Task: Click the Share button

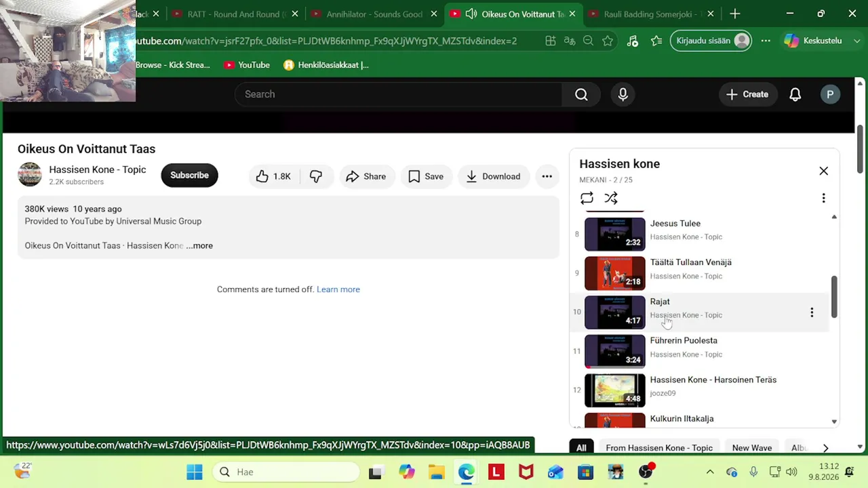Action: click(x=366, y=176)
